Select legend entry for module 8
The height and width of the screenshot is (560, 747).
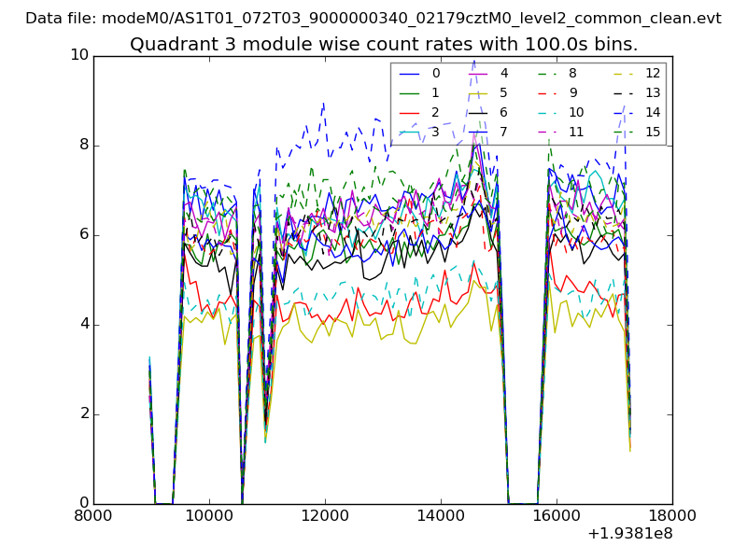click(x=572, y=73)
